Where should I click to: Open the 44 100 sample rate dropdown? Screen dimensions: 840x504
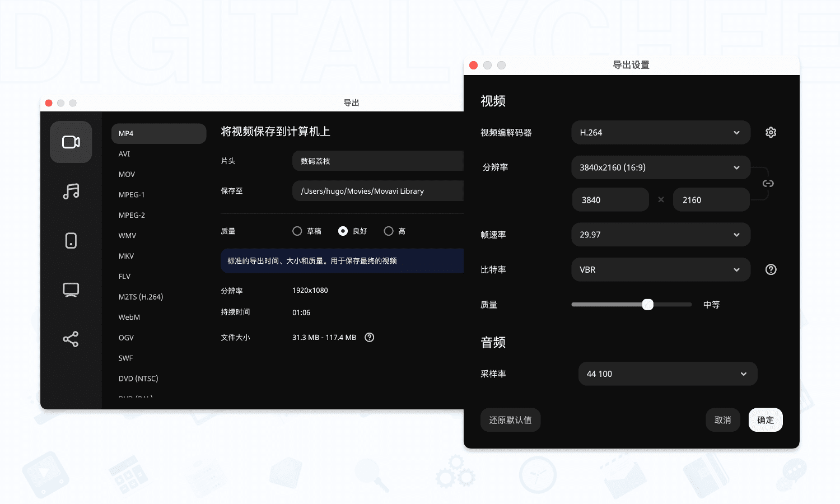click(x=668, y=374)
